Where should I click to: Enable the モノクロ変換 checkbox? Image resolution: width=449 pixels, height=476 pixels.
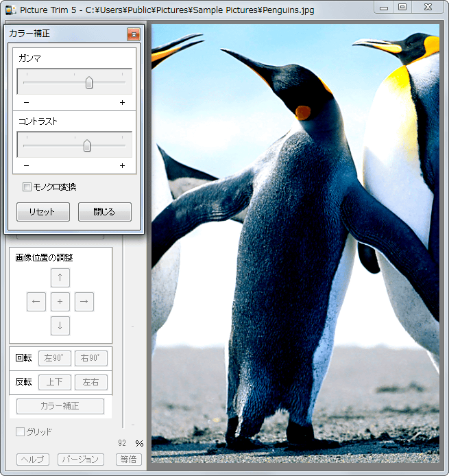[x=27, y=187]
